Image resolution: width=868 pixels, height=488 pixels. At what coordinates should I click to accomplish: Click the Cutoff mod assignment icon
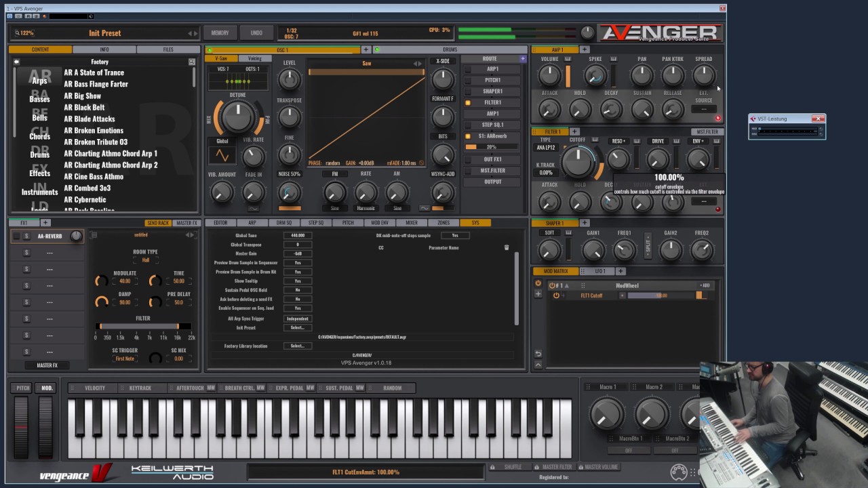coord(595,140)
